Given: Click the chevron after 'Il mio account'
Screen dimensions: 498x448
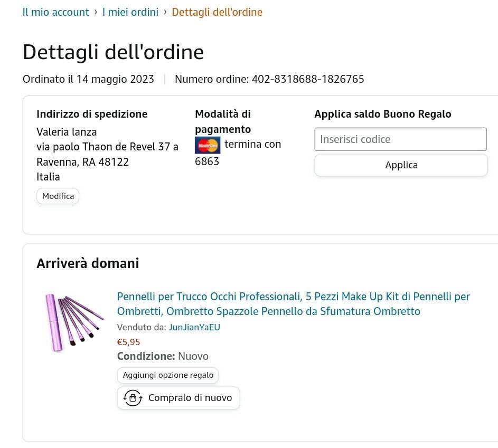Looking at the screenshot, I should click(x=96, y=12).
